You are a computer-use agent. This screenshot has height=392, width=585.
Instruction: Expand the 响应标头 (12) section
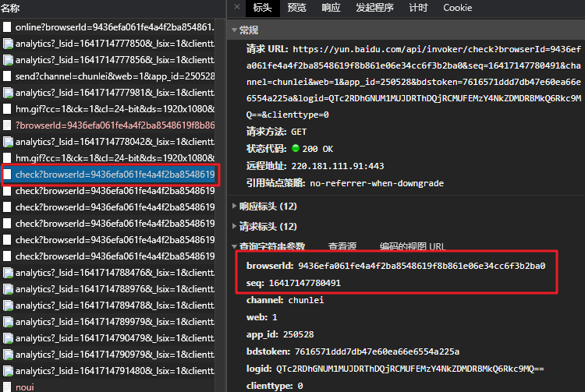pyautogui.click(x=234, y=206)
